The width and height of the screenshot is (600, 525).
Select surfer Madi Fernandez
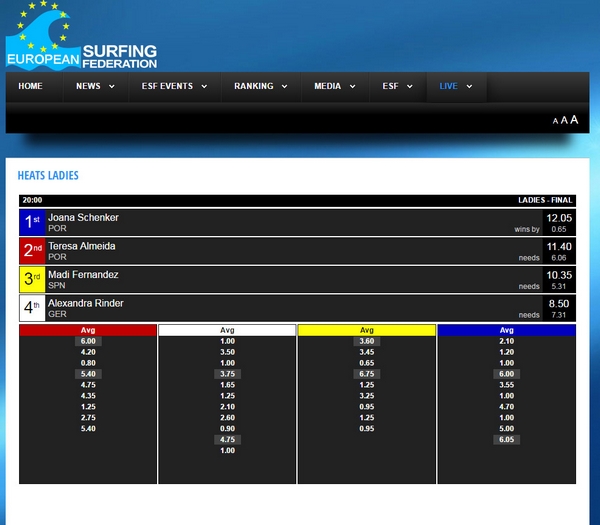pyautogui.click(x=83, y=275)
